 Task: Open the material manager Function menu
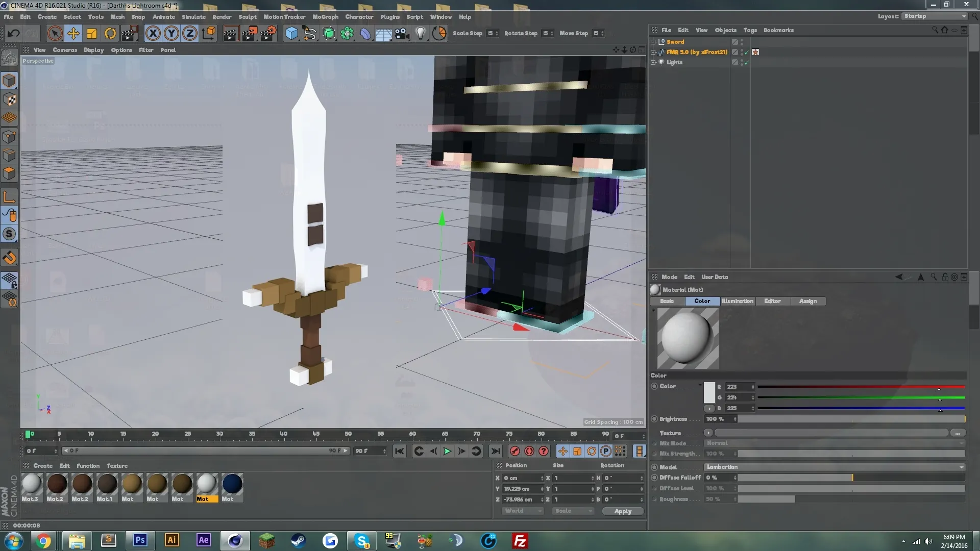point(88,466)
